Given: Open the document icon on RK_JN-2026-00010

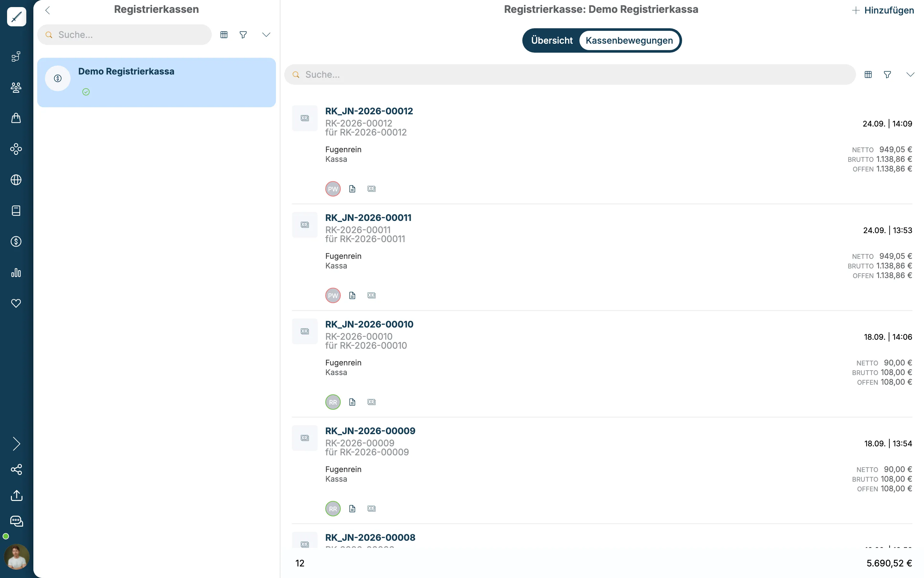Looking at the screenshot, I should click(x=352, y=402).
